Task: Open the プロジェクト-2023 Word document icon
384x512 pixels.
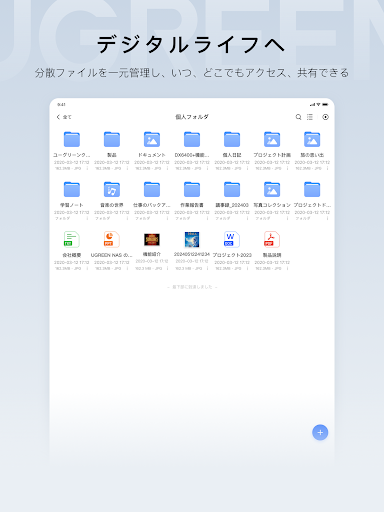Action: [x=232, y=239]
